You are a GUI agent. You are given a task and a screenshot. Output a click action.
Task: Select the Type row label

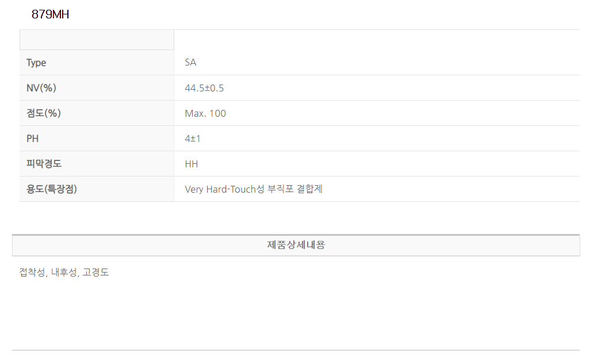pos(36,63)
